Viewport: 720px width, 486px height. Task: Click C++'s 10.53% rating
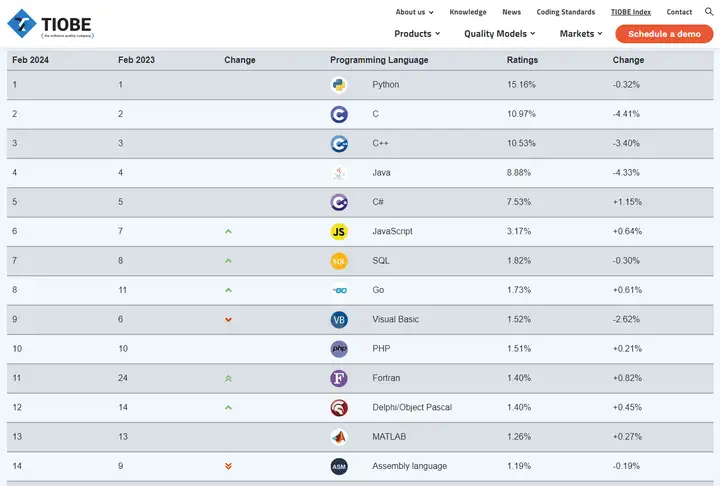[x=521, y=143]
